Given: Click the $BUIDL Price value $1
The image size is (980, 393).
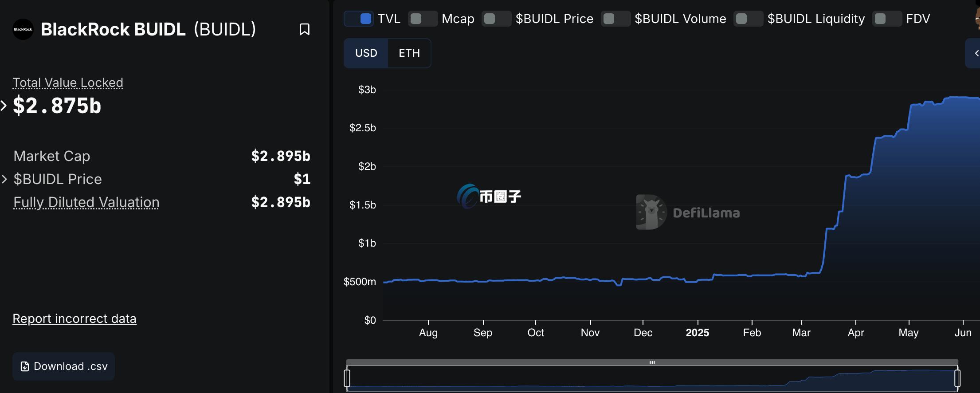Looking at the screenshot, I should pos(302,179).
